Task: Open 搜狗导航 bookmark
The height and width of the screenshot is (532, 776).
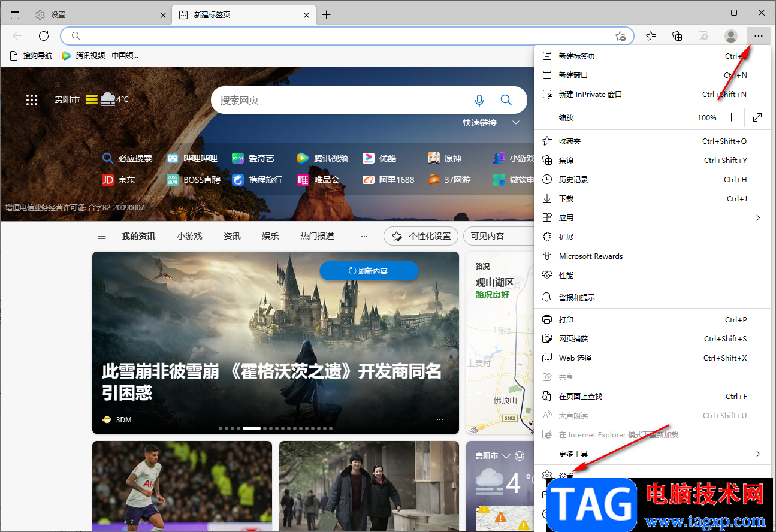Action: coord(31,56)
